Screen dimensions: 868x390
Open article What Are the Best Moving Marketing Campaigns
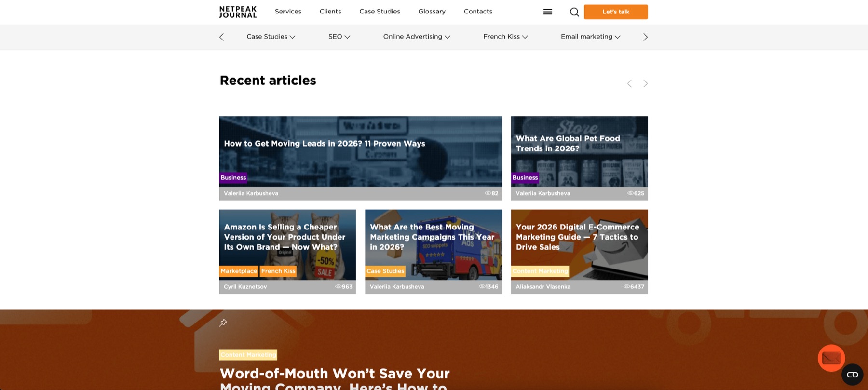click(432, 237)
